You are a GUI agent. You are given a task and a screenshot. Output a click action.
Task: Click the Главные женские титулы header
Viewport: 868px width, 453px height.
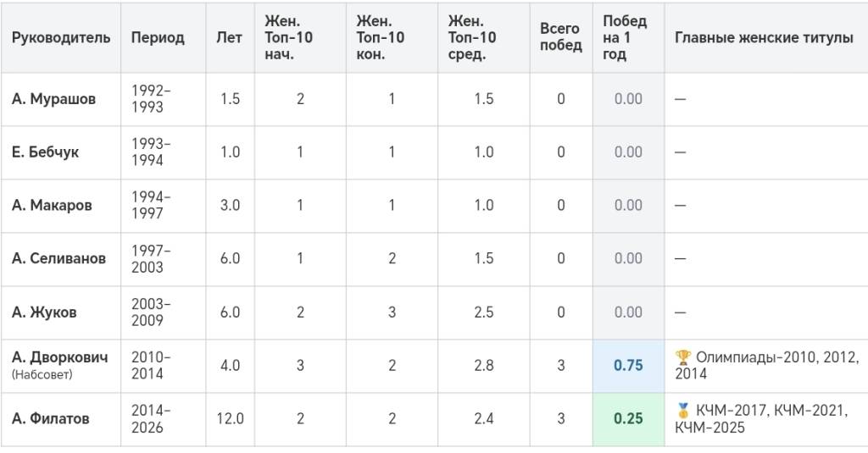(x=764, y=37)
